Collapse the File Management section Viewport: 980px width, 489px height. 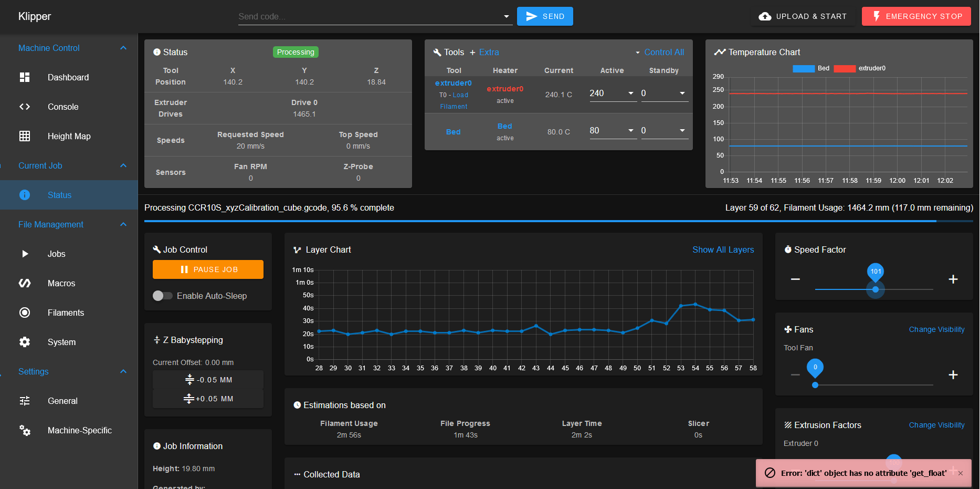123,224
